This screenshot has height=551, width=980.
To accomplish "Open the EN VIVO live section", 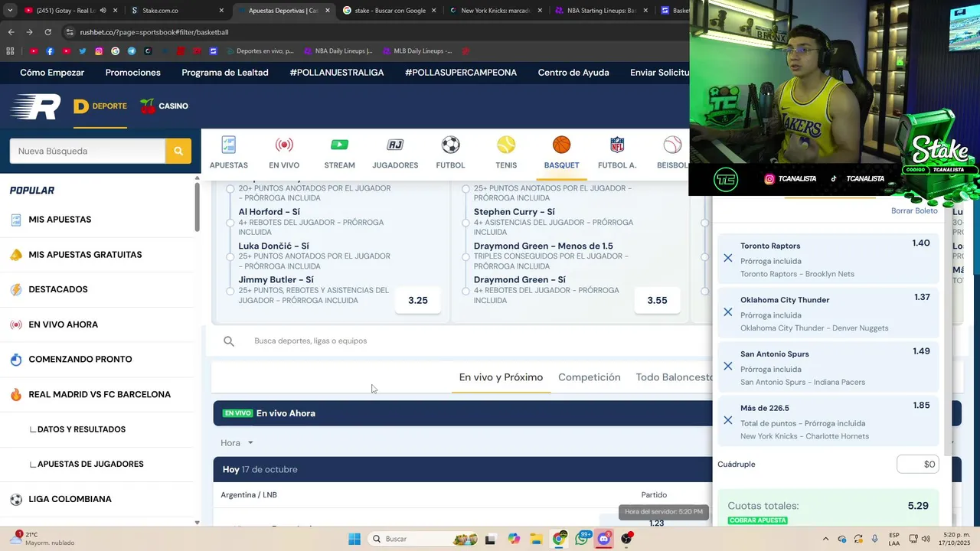I will (284, 145).
